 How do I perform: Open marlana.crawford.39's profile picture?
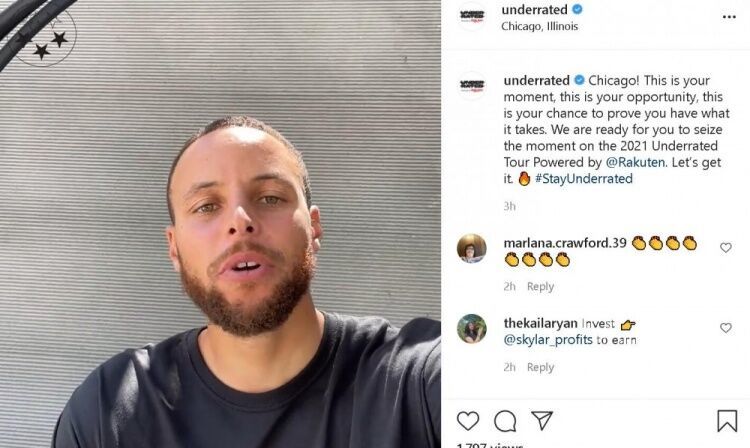(472, 248)
